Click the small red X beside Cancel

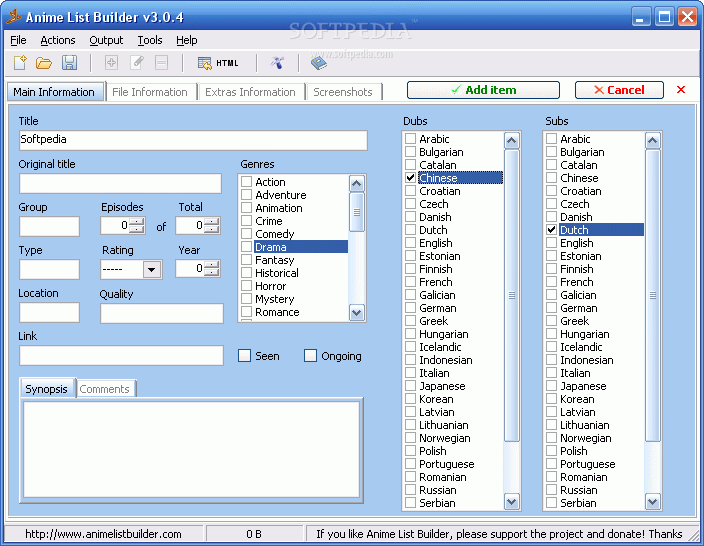tap(681, 90)
